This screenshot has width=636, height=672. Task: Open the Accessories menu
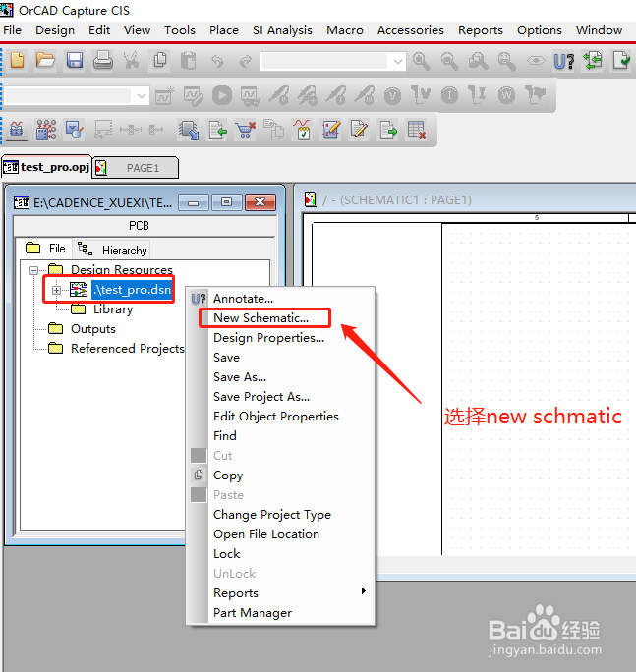tap(411, 30)
